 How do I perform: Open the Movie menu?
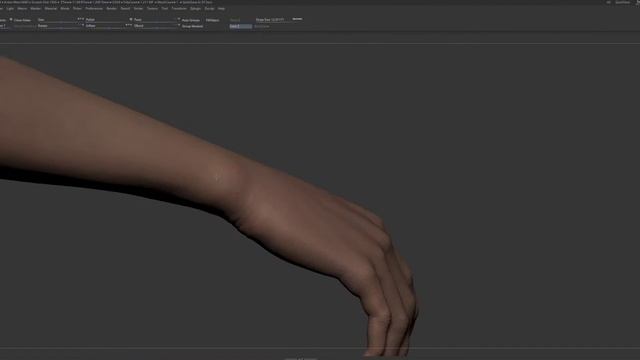(x=65, y=9)
